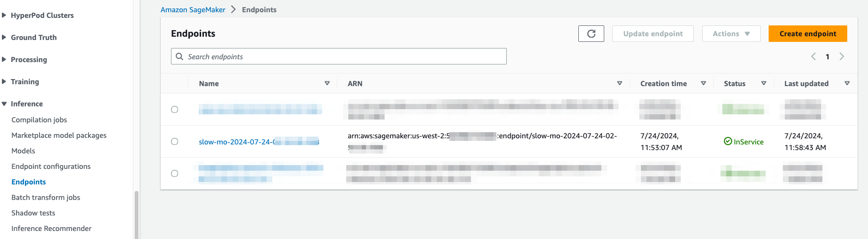Open Endpoint configurations
Image resolution: width=868 pixels, height=239 pixels.
point(51,167)
